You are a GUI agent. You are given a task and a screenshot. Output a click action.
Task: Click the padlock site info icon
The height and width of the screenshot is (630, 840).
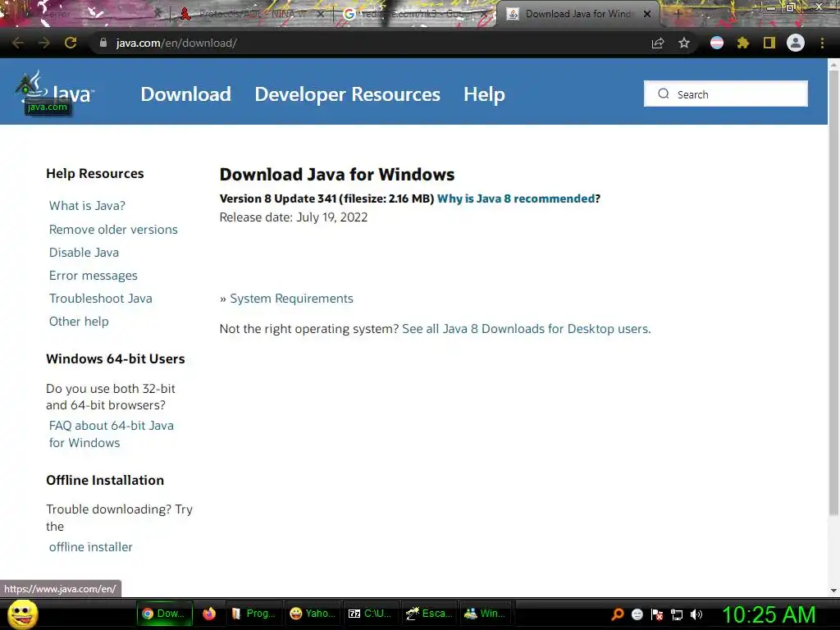(103, 43)
